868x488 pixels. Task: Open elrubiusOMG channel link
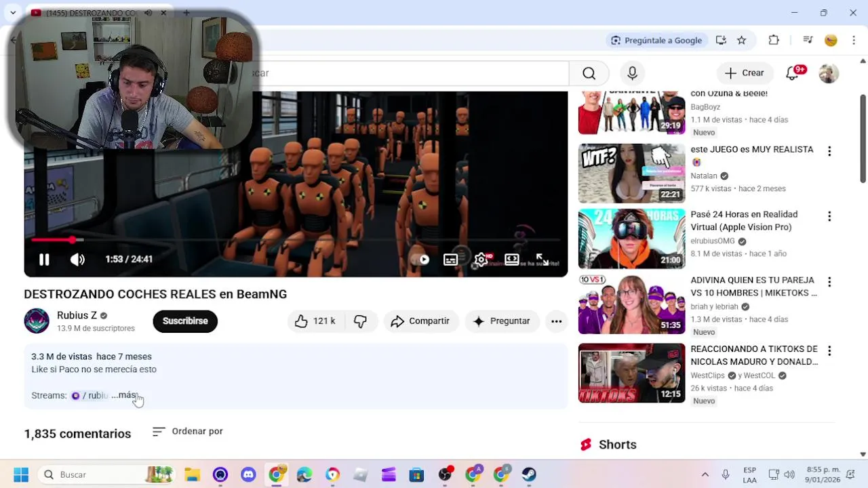click(713, 241)
